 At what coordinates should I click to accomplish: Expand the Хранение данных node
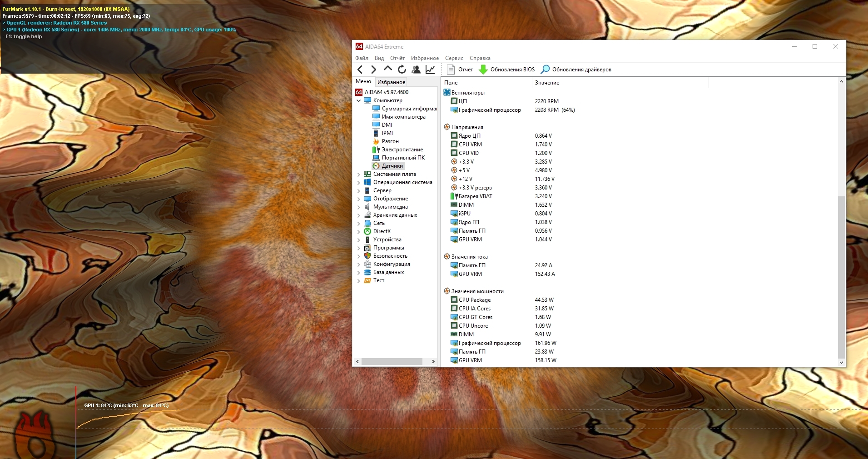click(358, 215)
